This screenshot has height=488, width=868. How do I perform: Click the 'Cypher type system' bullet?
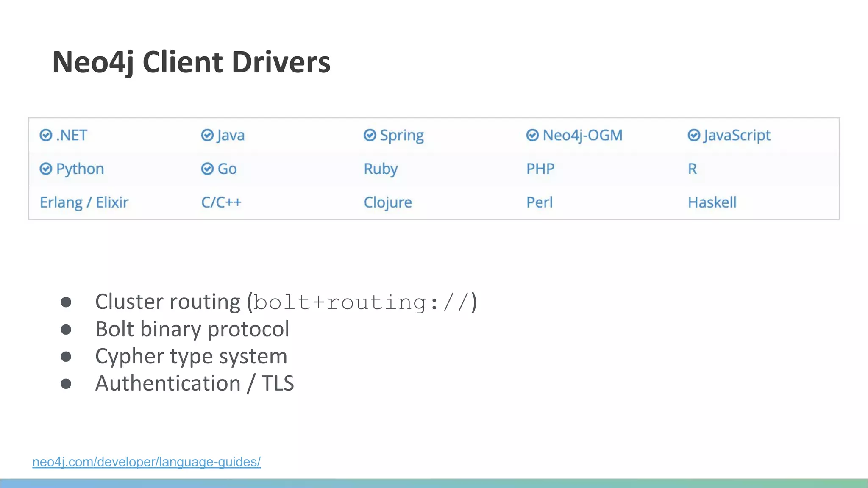(x=191, y=357)
